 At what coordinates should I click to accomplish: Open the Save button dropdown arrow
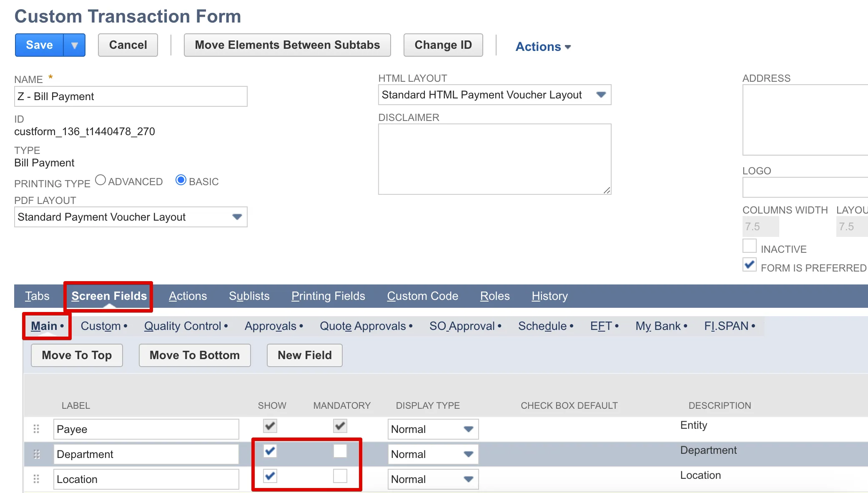(x=75, y=45)
